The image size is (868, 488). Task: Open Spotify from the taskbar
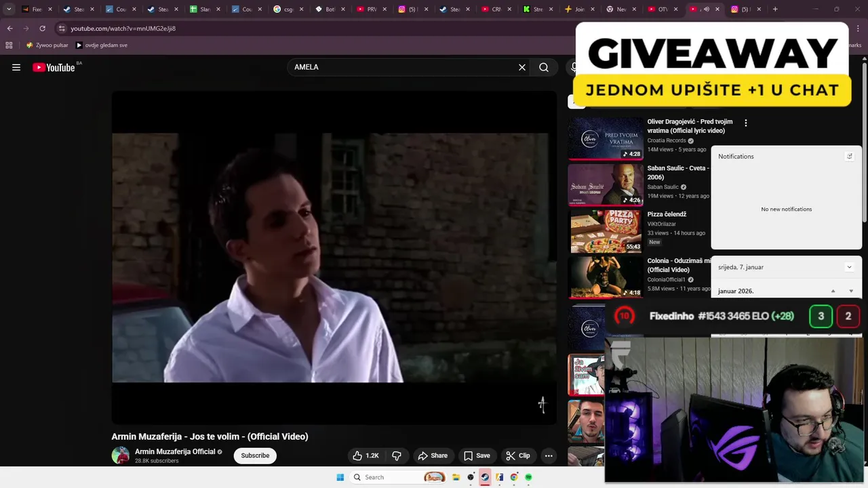coord(528,477)
